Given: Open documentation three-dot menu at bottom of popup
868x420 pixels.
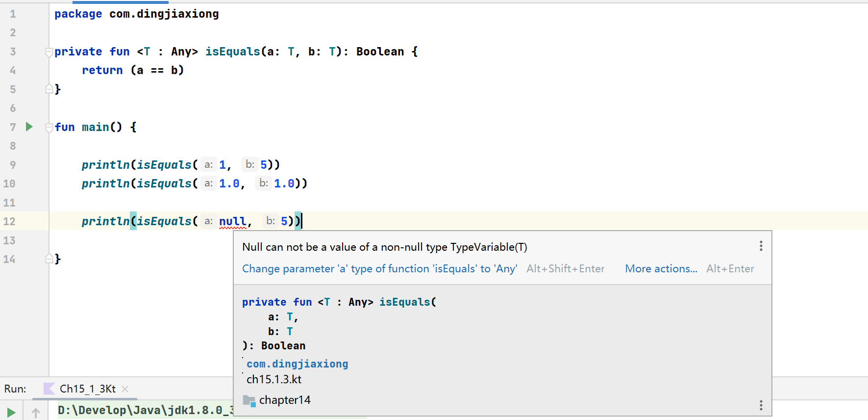Looking at the screenshot, I should pyautogui.click(x=761, y=405).
